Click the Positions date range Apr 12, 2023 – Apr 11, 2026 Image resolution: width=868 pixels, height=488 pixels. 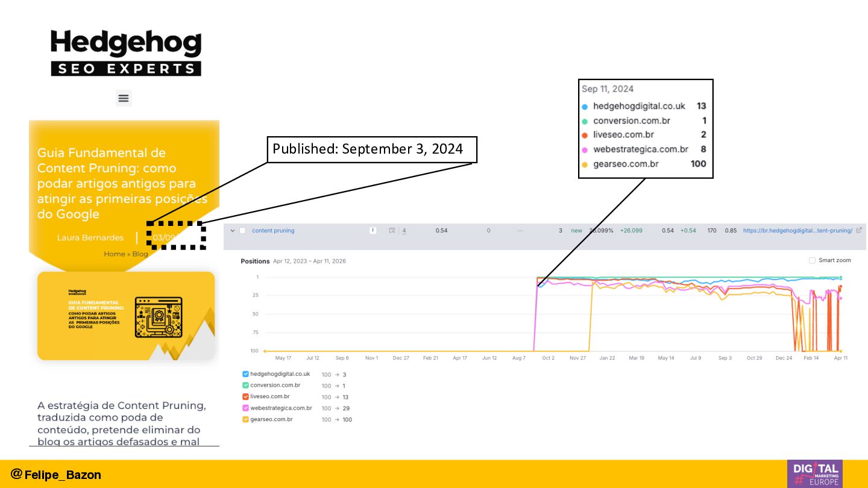(310, 261)
